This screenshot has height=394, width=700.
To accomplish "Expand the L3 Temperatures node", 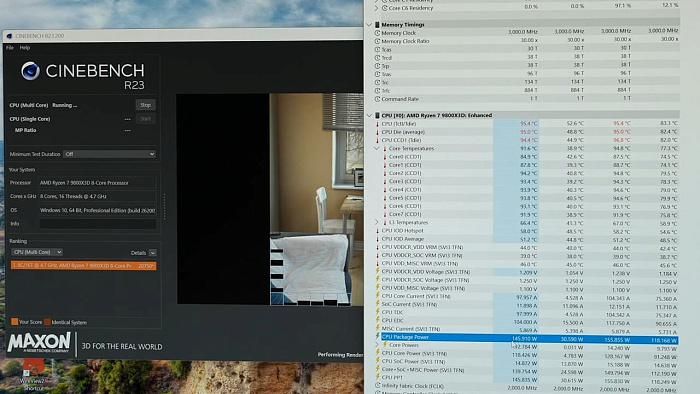I will (376, 222).
